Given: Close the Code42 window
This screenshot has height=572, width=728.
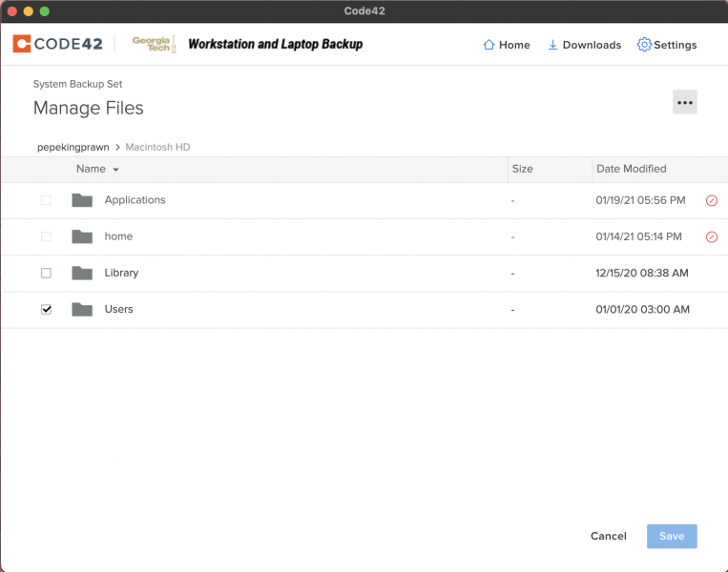Looking at the screenshot, I should (x=12, y=11).
